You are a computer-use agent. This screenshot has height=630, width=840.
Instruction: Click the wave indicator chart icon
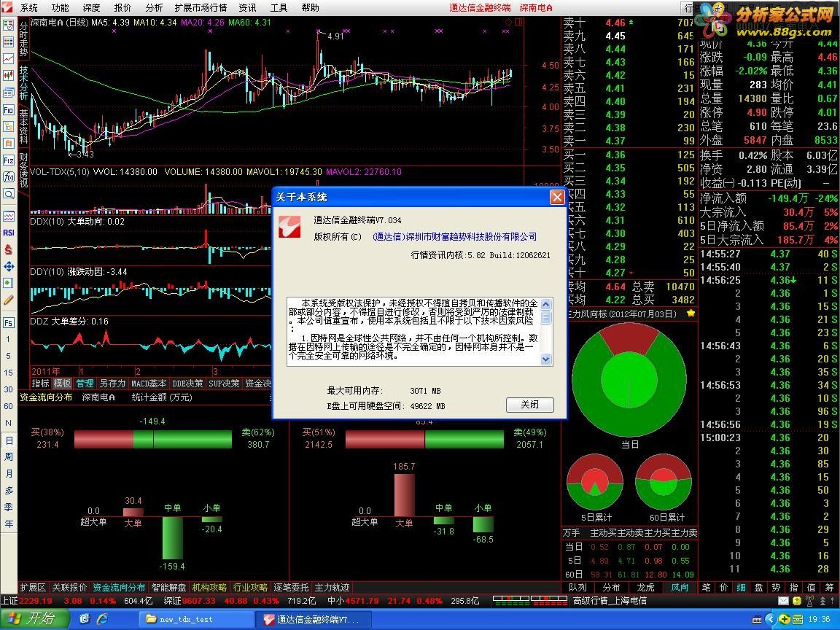coord(8,217)
